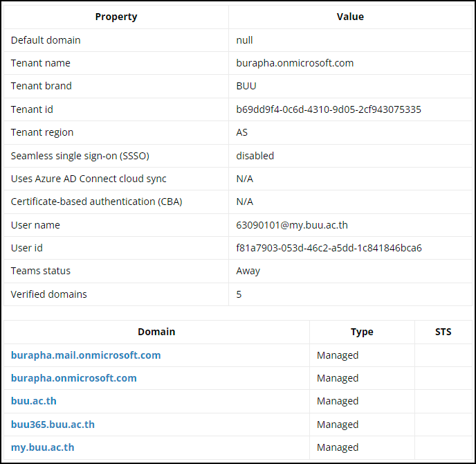Image resolution: width=476 pixels, height=464 pixels.
Task: Open the burapha.onmicrosoft.com domain link
Action: (x=74, y=378)
